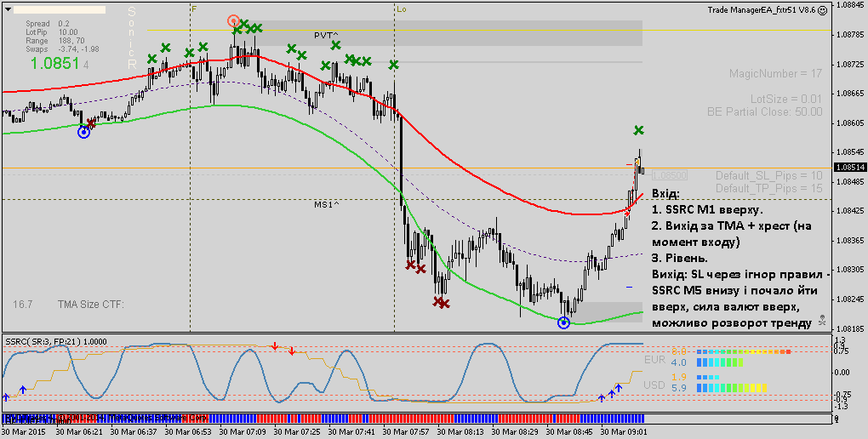
Task: Click the MagicNumber = 17 text
Action: [775, 74]
